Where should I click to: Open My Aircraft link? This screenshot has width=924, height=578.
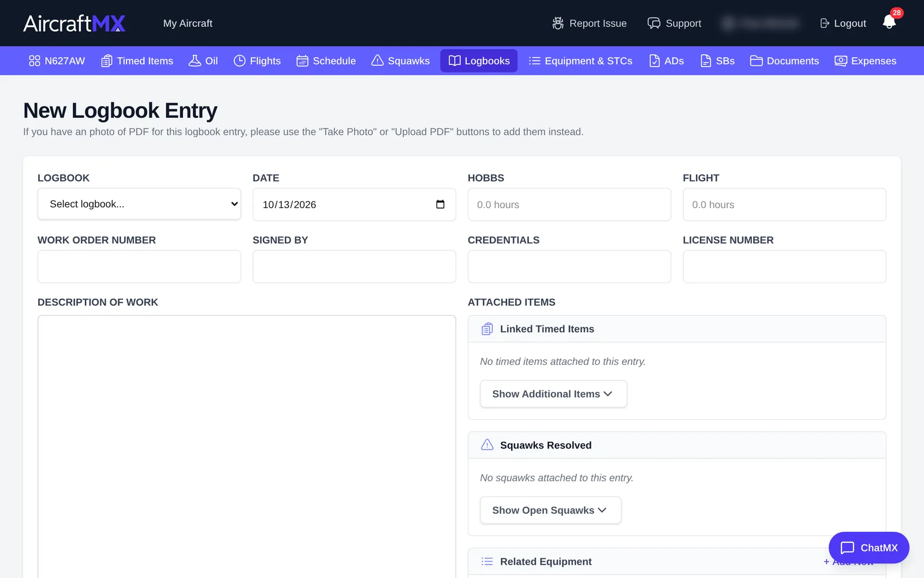tap(188, 23)
